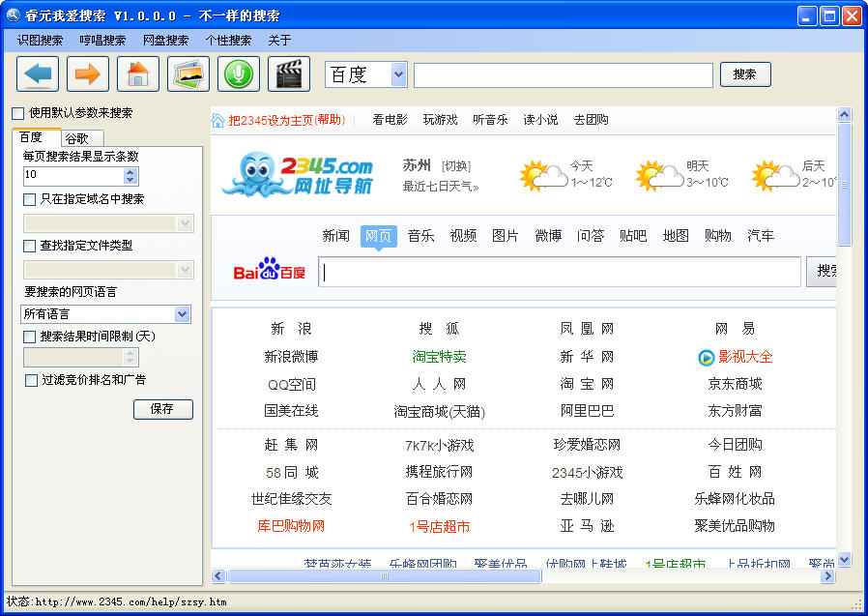868x616 pixels.
Task: Click the scroll right arrow of horizontal scrollbar
Action: [827, 576]
